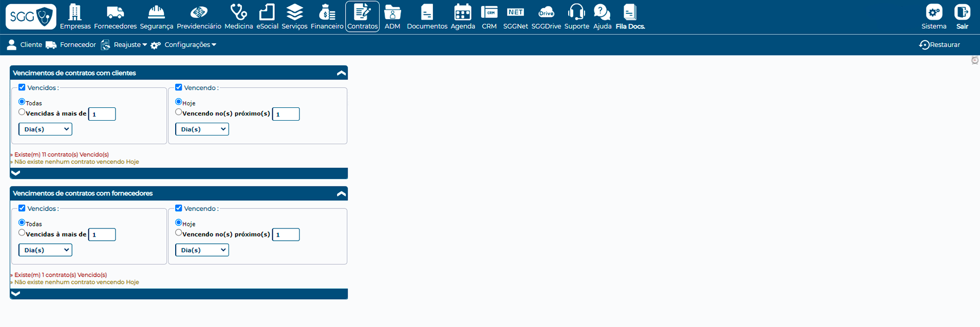Collapse the 'contratos com clientes' panel

tap(341, 73)
